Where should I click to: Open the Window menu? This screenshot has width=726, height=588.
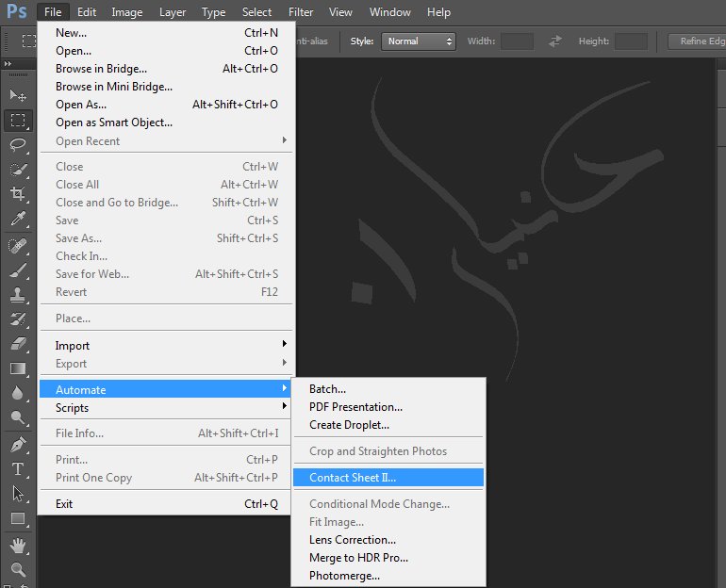[x=389, y=12]
